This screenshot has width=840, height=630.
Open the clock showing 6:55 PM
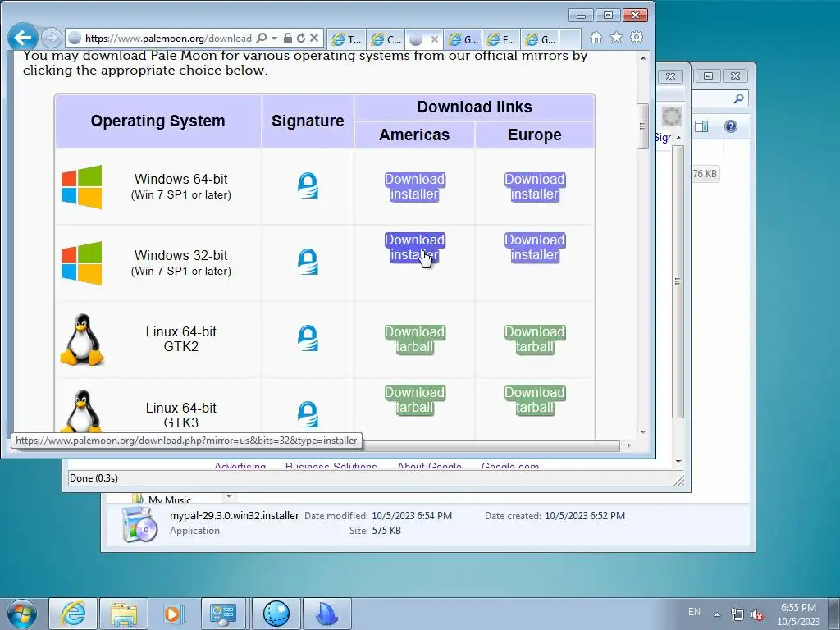(x=798, y=614)
